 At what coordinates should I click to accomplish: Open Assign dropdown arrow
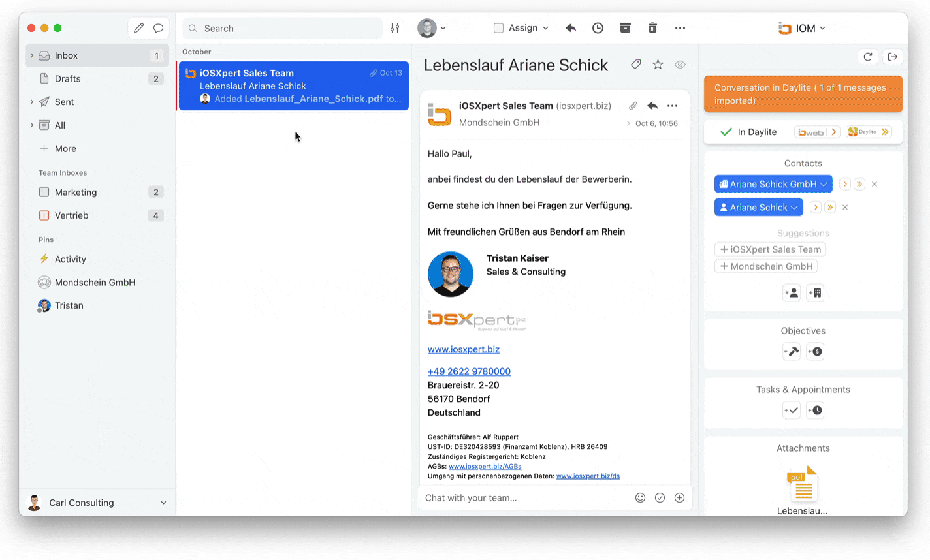(545, 29)
